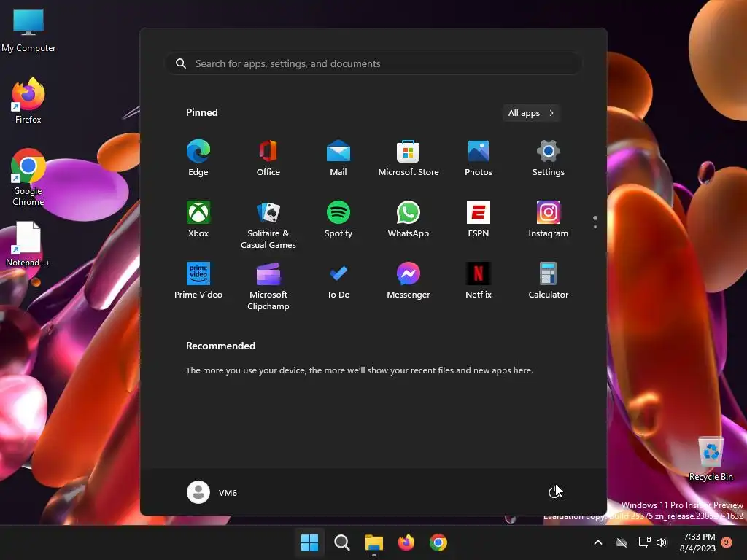
Task: Click the Start menu search box
Action: 373,63
